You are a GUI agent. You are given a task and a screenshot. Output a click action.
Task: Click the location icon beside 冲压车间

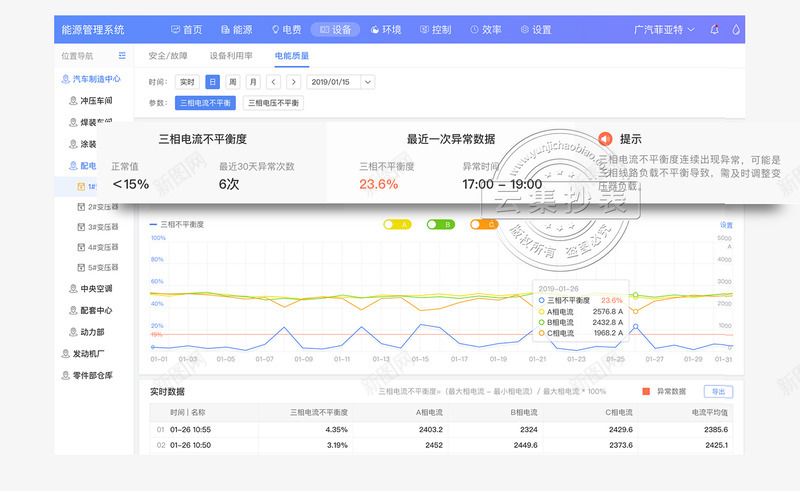coord(73,101)
